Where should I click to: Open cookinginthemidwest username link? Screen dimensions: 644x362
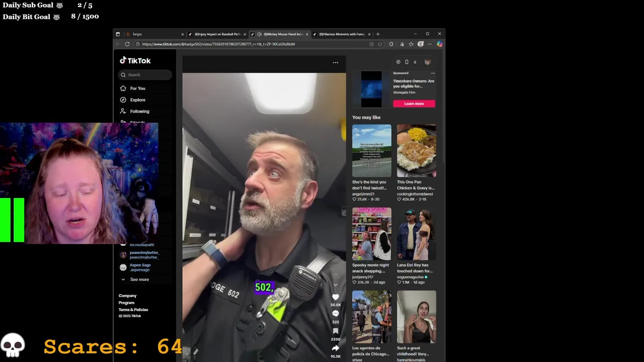click(415, 194)
